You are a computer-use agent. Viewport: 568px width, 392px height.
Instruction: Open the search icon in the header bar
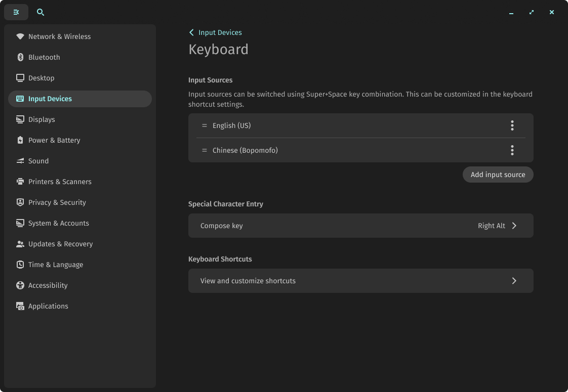pyautogui.click(x=40, y=12)
